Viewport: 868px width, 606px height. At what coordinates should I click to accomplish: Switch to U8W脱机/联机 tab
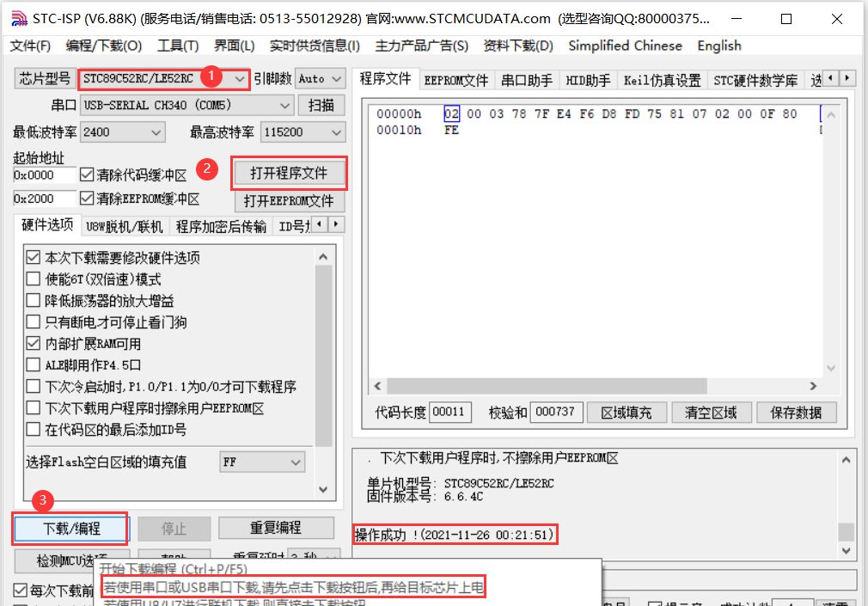[125, 227]
